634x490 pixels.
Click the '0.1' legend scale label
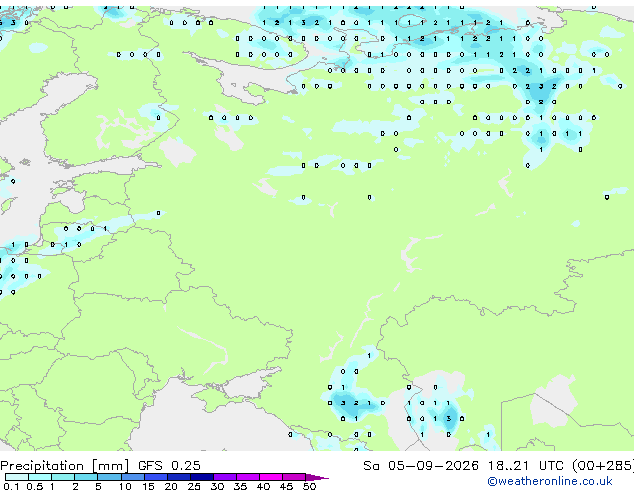[x=11, y=486]
